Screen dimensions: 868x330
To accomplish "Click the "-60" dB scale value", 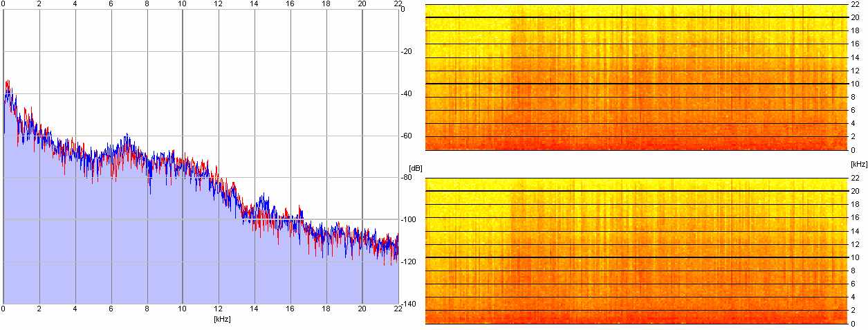I will coord(407,136).
